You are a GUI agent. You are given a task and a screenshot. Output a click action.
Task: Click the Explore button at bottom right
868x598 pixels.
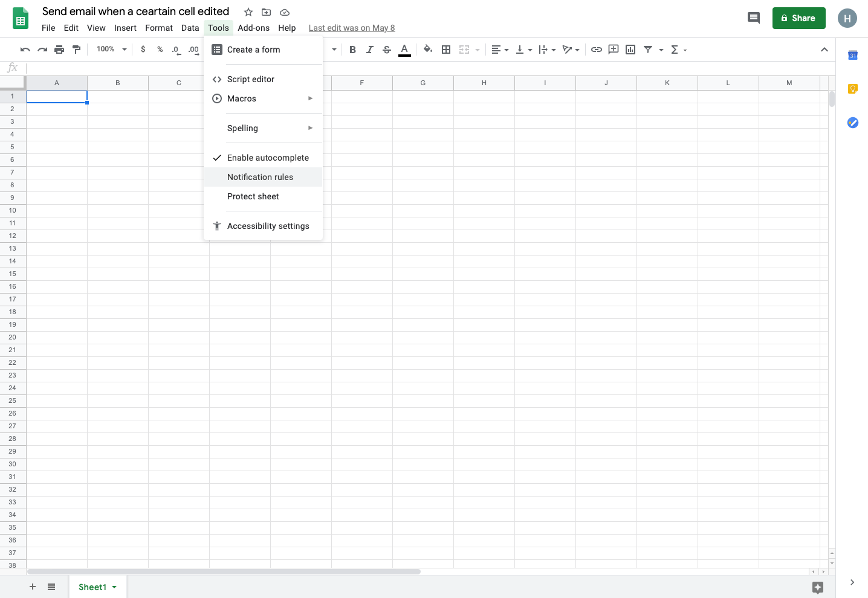(x=818, y=587)
